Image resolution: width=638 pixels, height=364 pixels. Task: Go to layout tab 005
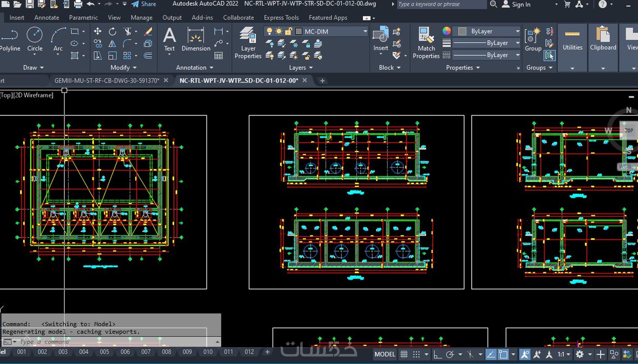coord(104,352)
